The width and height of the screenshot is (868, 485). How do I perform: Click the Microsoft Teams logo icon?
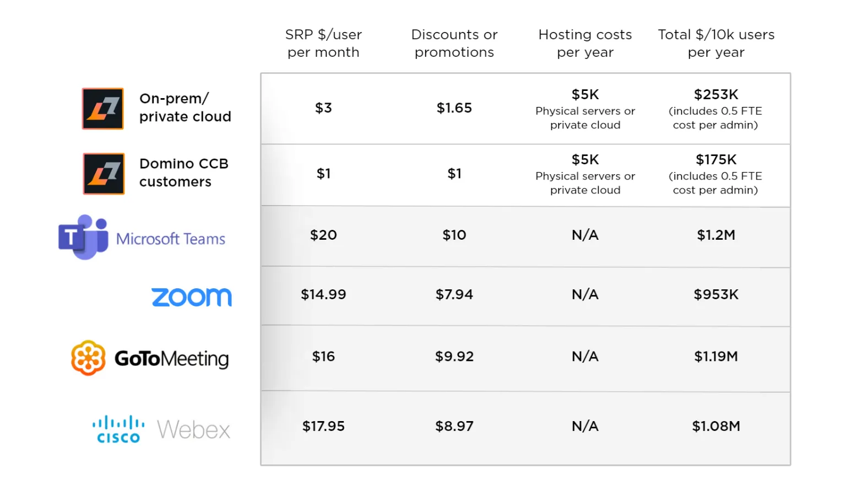[x=83, y=237]
